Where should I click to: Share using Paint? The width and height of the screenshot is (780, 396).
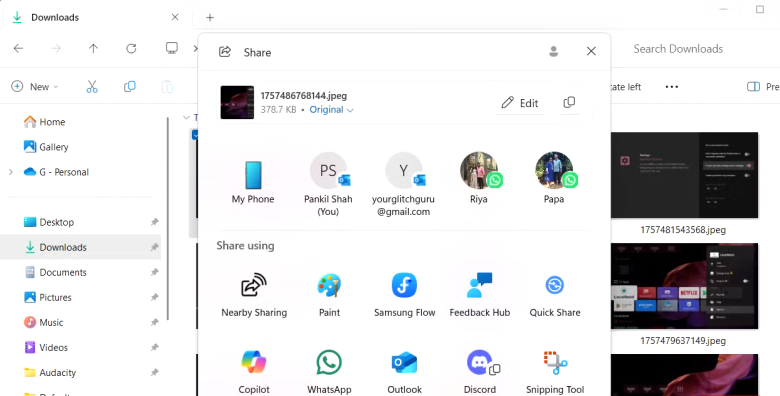pyautogui.click(x=329, y=295)
